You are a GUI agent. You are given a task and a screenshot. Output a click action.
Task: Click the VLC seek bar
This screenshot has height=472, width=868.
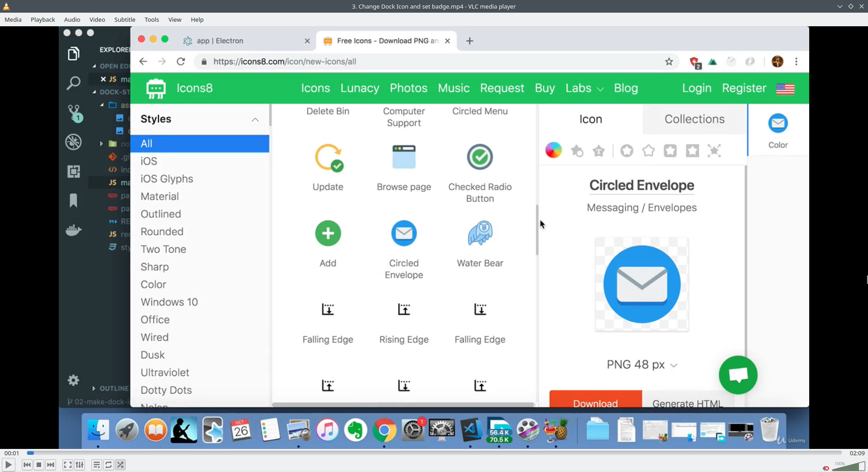pos(434,453)
